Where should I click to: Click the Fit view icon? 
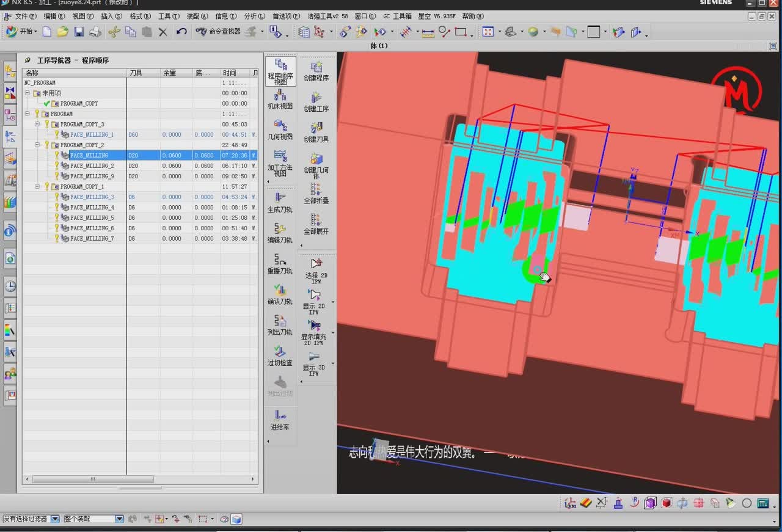click(x=488, y=32)
